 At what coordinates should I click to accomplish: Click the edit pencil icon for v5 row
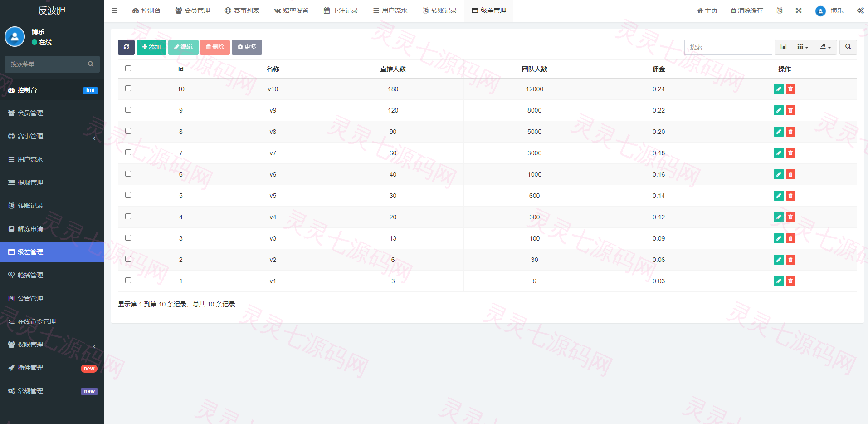click(x=779, y=196)
